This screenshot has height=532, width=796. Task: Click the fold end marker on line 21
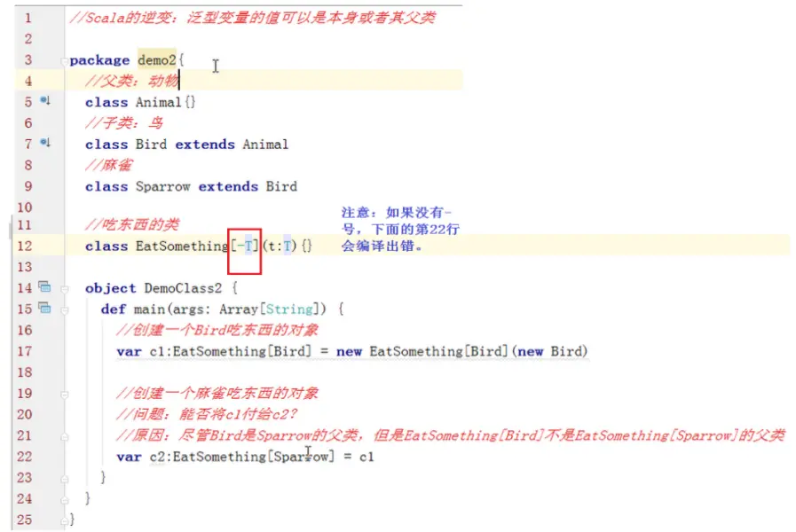coord(65,436)
